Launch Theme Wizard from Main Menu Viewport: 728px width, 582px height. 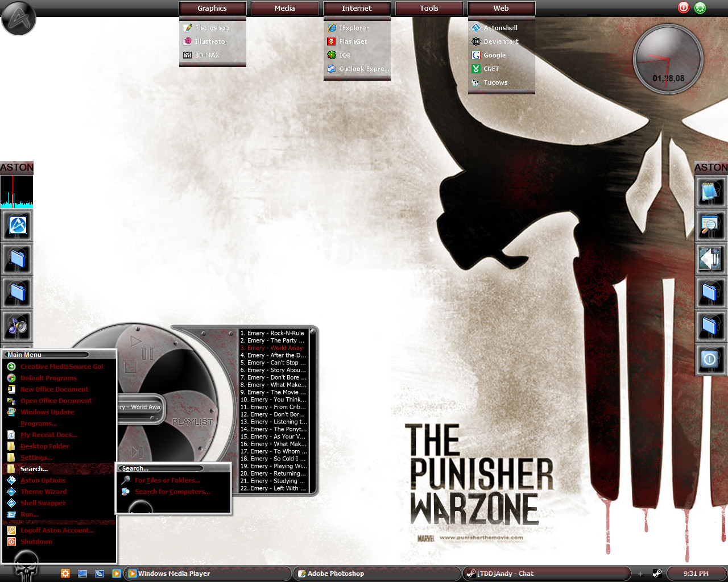(60, 492)
